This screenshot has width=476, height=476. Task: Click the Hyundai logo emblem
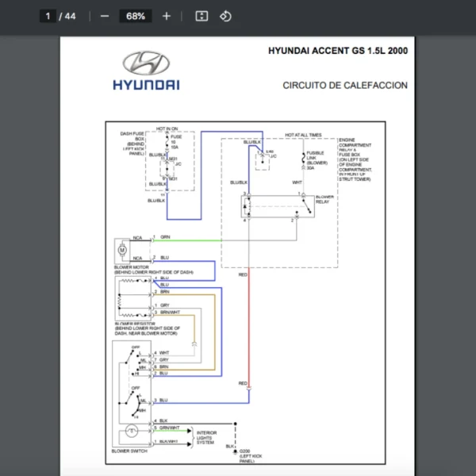(146, 64)
